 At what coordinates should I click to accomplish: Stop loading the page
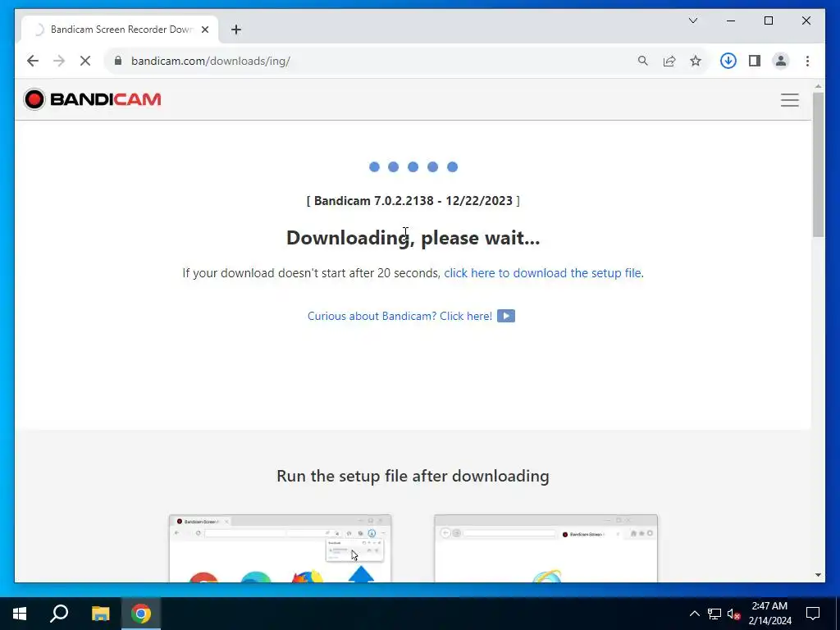point(85,61)
